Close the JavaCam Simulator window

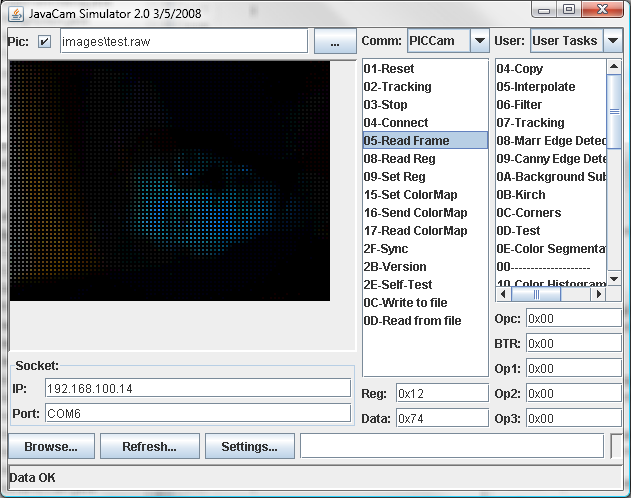click(x=602, y=10)
